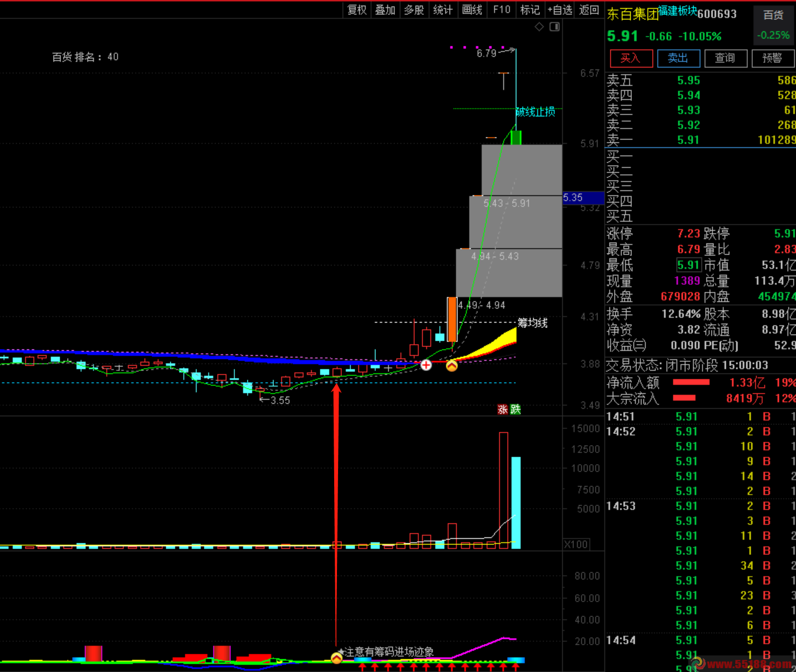The width and height of the screenshot is (796, 672).
Task: Click the green 跌 indicator box
Action: click(515, 409)
